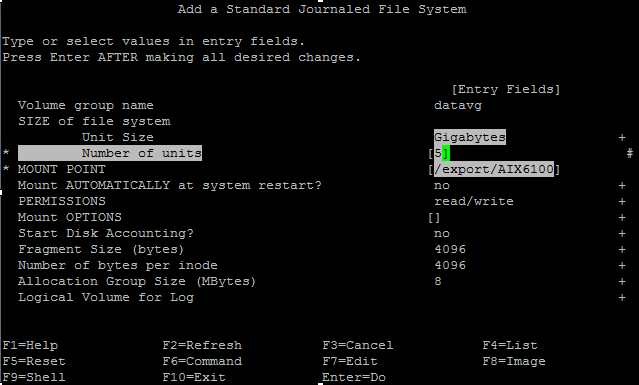
Task: Select the Gigabytes Unit Size value
Action: [470, 137]
